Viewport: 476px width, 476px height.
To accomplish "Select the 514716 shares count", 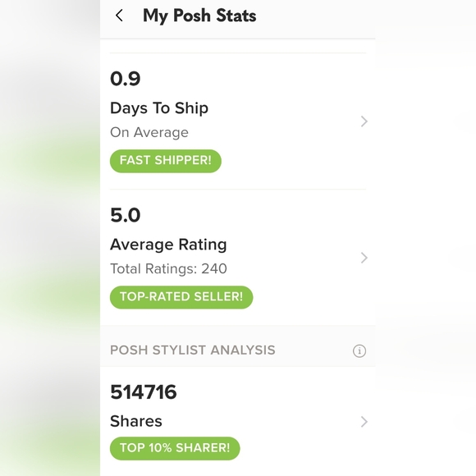I will pyautogui.click(x=144, y=392).
